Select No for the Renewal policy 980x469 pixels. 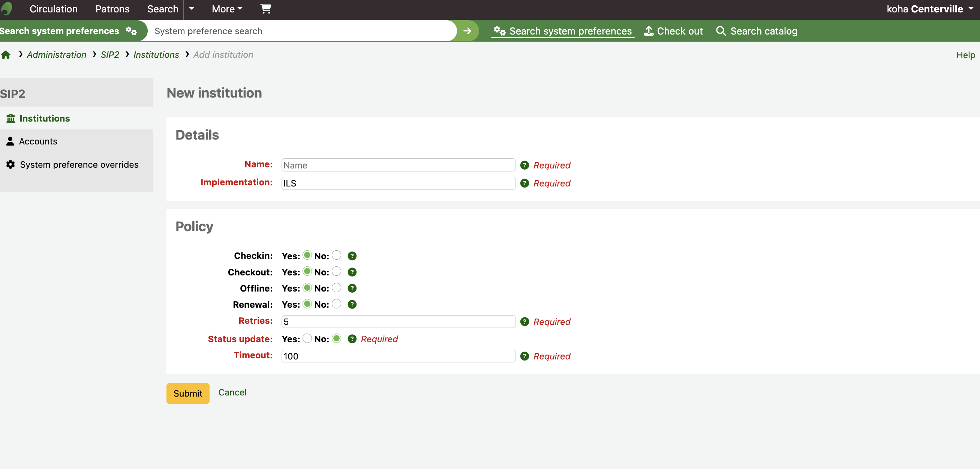point(336,304)
